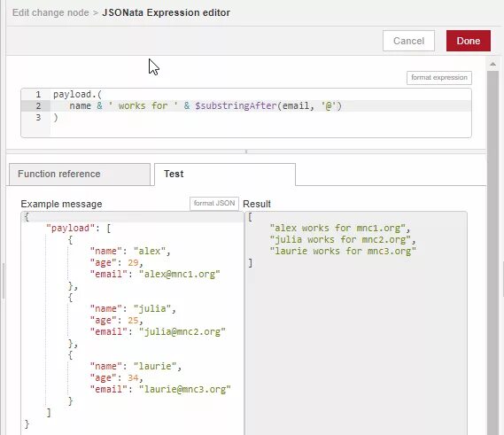Click 'payload.(' on expression line 1
Screen dimensions: 504x435
77,95
